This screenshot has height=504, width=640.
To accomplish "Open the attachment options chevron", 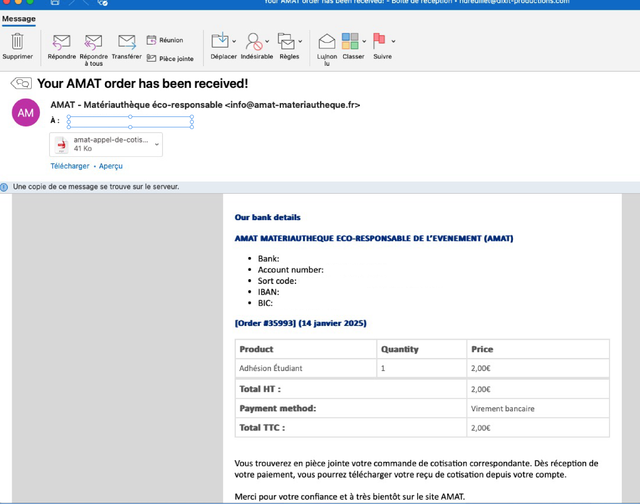I will [157, 144].
